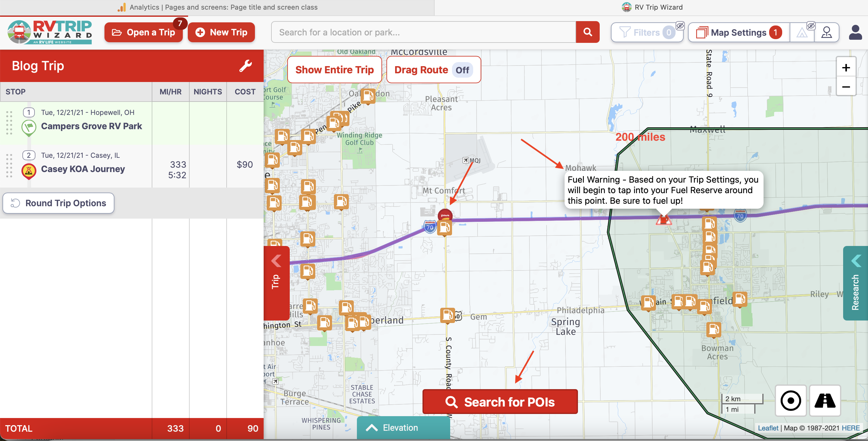Switch to Analytics browser tab
The height and width of the screenshot is (441, 868).
(x=217, y=7)
